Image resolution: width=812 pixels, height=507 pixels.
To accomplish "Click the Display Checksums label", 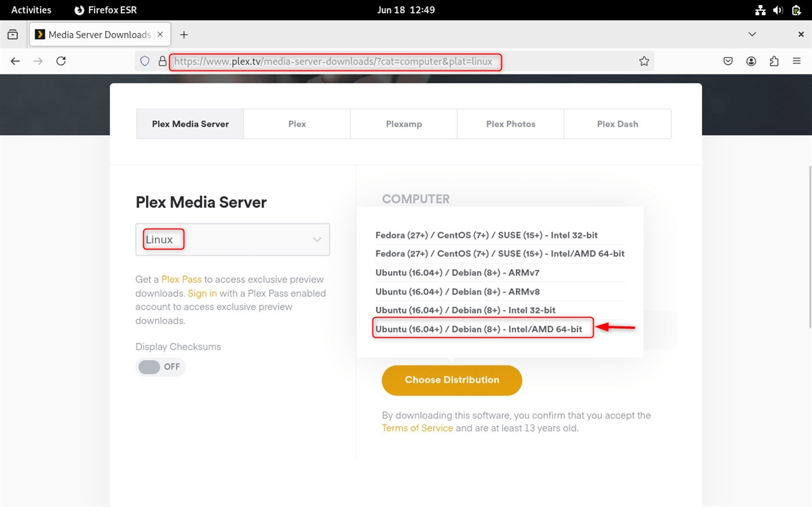I will pyautogui.click(x=178, y=347).
